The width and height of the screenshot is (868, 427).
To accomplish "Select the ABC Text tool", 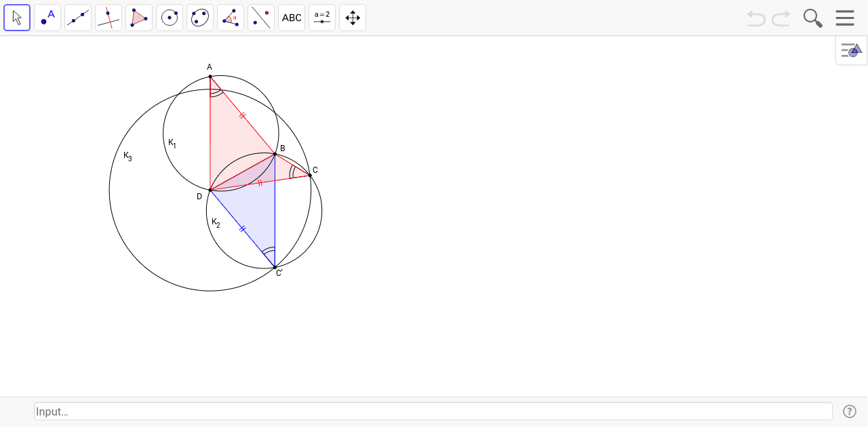I will [x=292, y=18].
